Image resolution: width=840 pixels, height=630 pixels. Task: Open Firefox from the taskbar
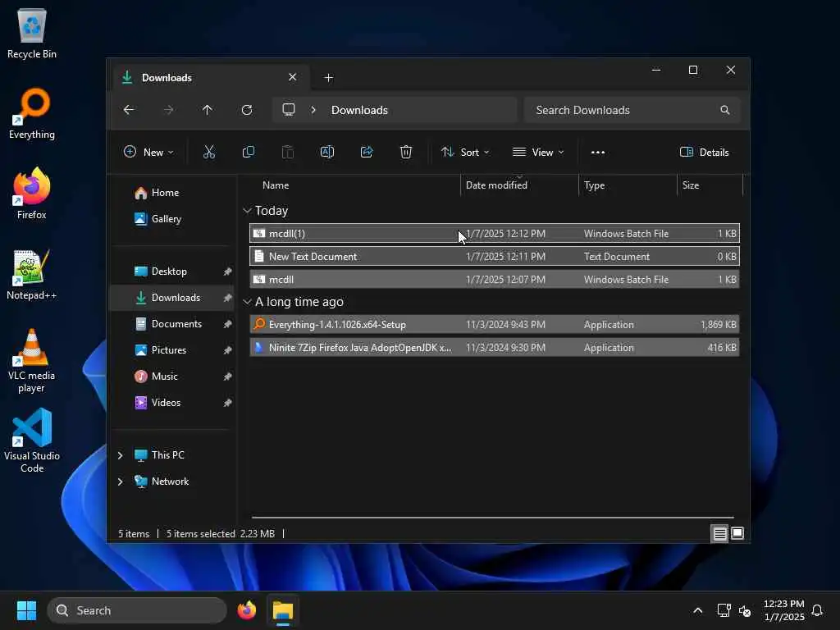[246, 610]
